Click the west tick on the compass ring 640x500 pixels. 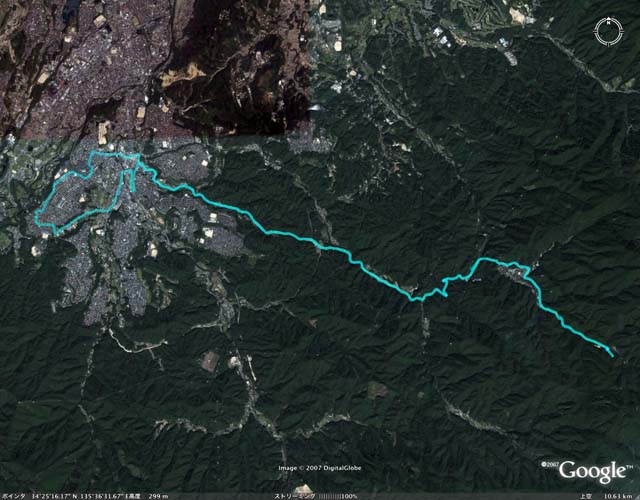596,32
